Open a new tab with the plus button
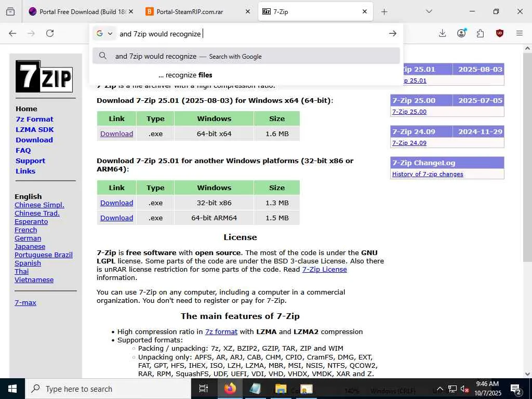This screenshot has width=532, height=399. click(384, 12)
